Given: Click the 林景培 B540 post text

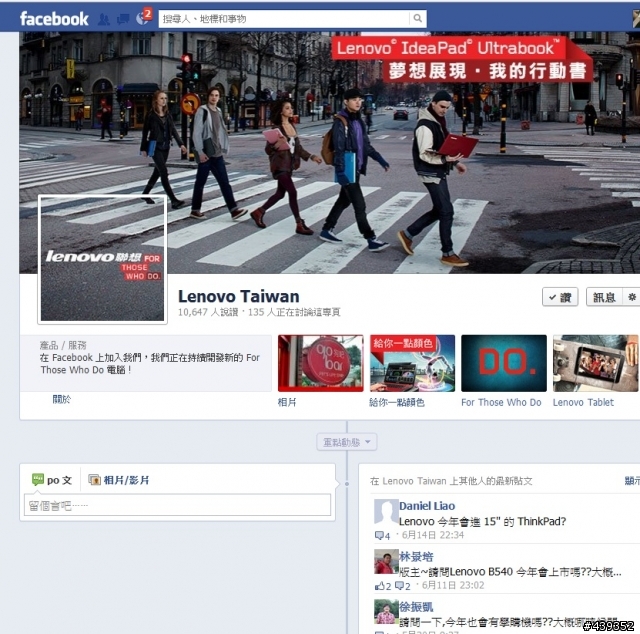Looking at the screenshot, I should click(510, 572).
